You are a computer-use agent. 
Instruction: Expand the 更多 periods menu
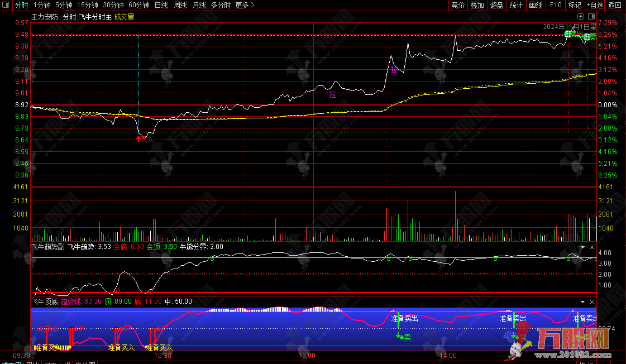[x=245, y=5]
